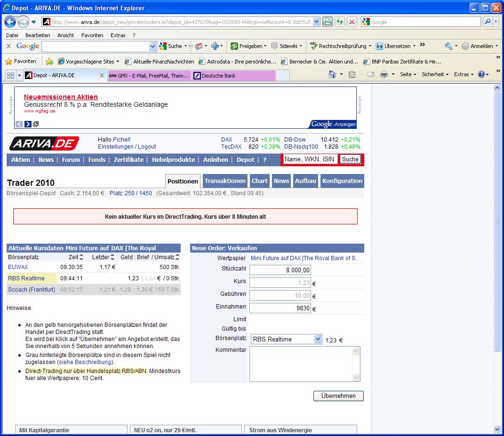The height and width of the screenshot is (436, 504).
Task: Switch to the GMX E-Mail tab
Action: coord(150,76)
